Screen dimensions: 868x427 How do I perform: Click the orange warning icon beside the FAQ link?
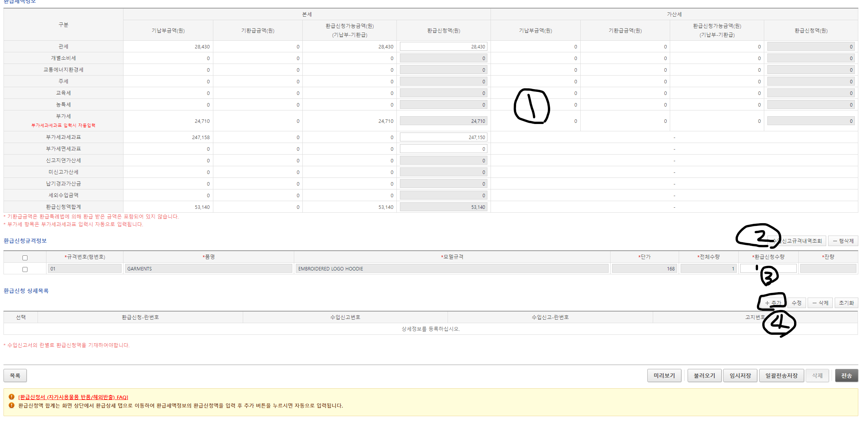pos(12,397)
